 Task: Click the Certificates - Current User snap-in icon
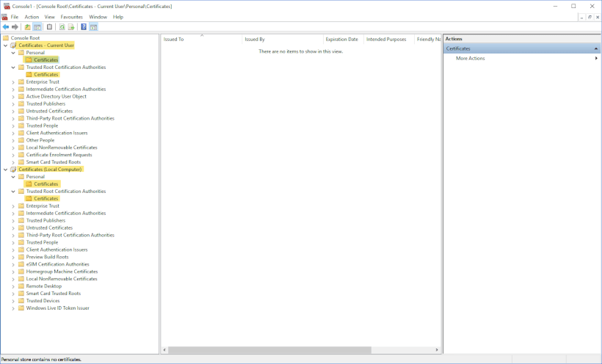(13, 45)
